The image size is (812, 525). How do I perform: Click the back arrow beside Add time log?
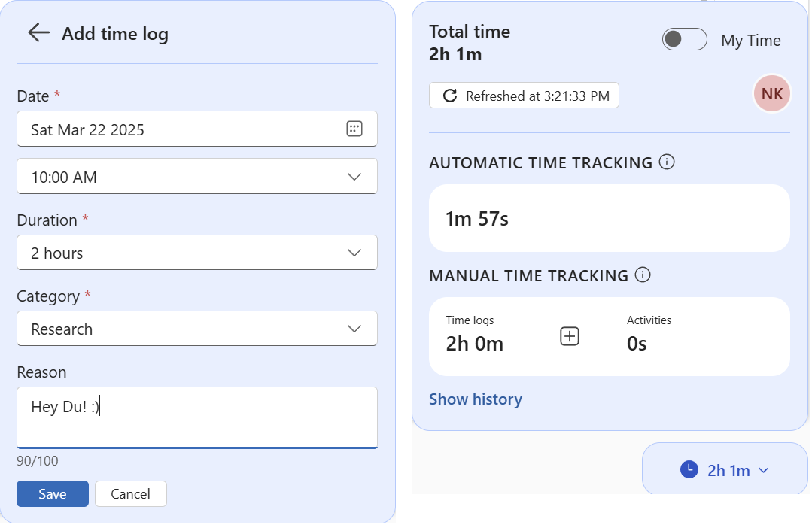pos(38,32)
